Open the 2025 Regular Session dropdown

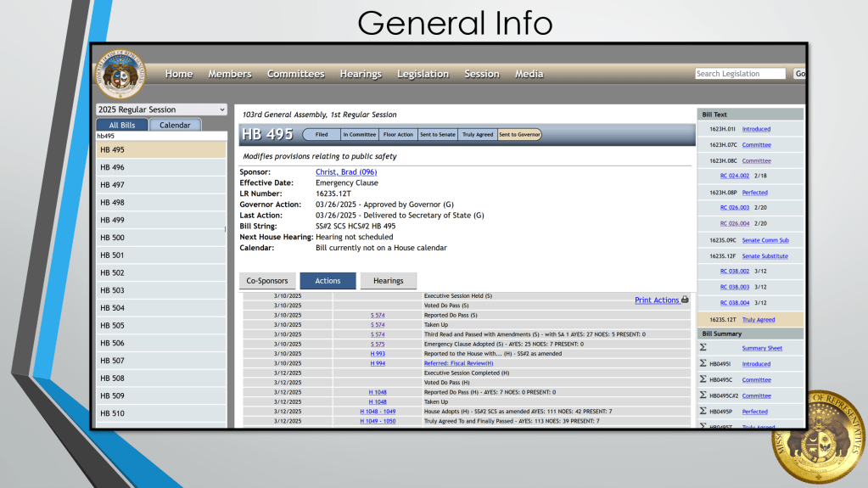[x=161, y=109]
